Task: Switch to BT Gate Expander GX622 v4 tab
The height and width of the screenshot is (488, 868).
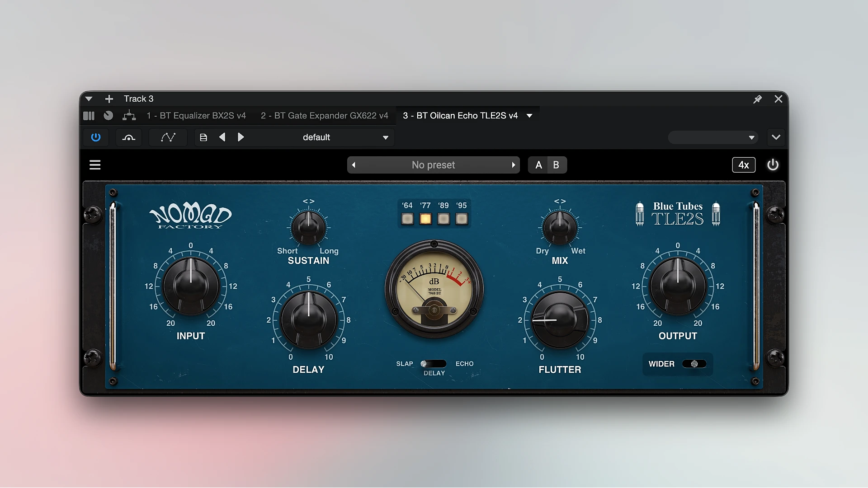Action: click(324, 116)
